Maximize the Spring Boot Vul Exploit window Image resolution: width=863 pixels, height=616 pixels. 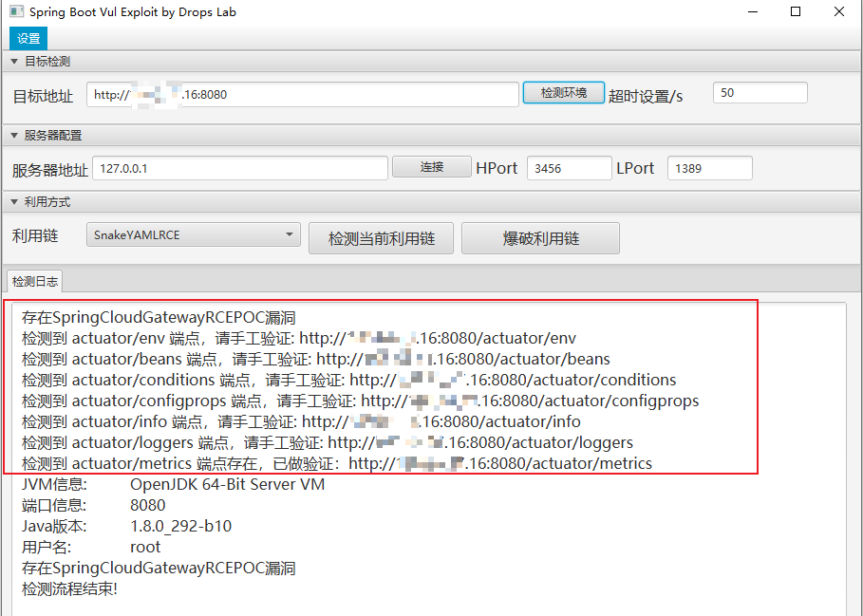(796, 11)
